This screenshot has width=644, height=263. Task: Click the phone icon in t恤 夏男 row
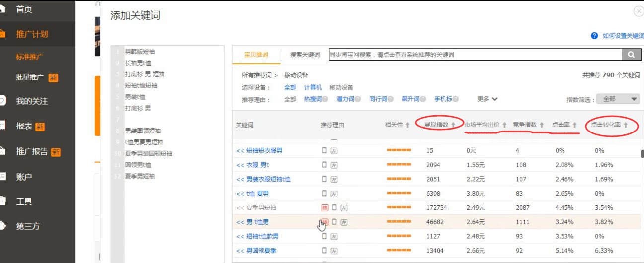pyautogui.click(x=324, y=193)
